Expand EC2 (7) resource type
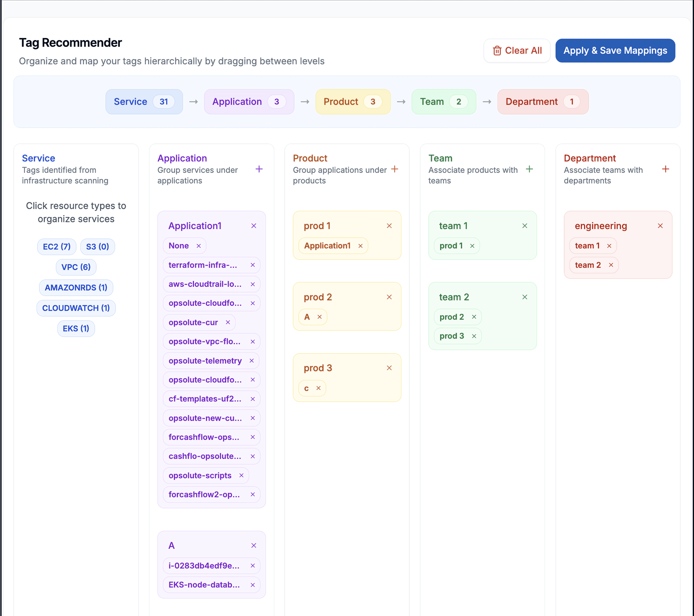The image size is (694, 616). point(57,246)
